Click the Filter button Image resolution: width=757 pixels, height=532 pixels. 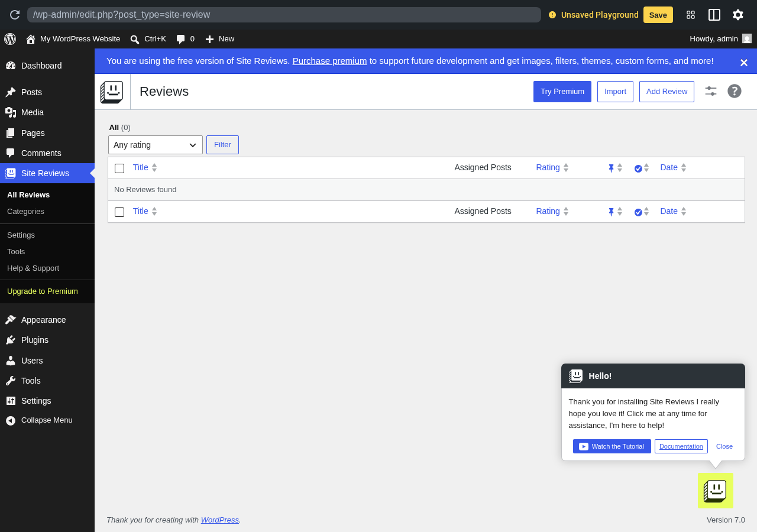222,145
